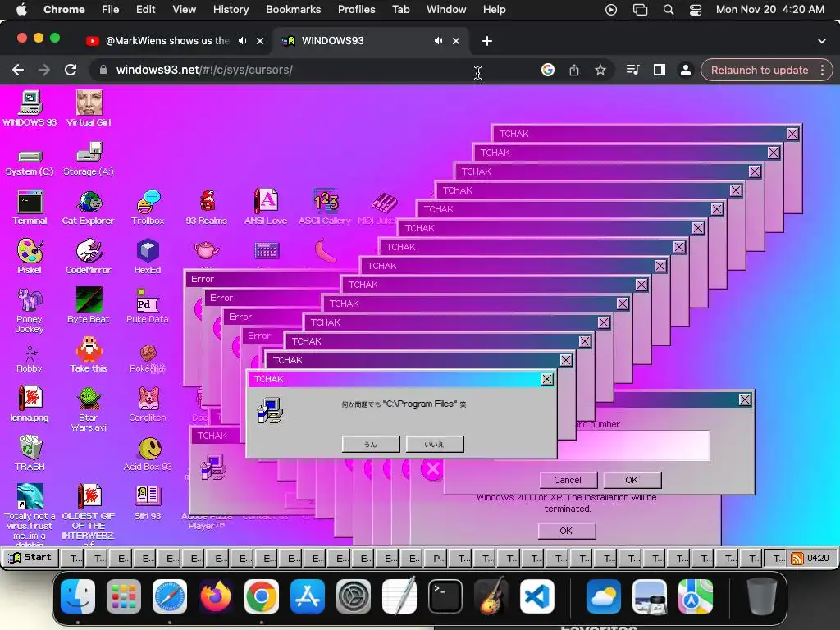The height and width of the screenshot is (630, 840).
Task: Reload the page with the refresh icon
Action: coord(71,71)
